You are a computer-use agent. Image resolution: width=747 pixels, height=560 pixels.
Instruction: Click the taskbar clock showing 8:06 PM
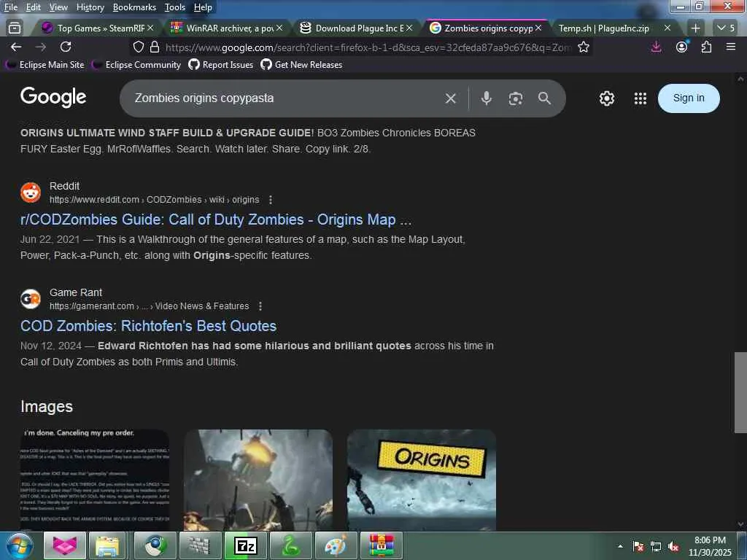(710, 546)
